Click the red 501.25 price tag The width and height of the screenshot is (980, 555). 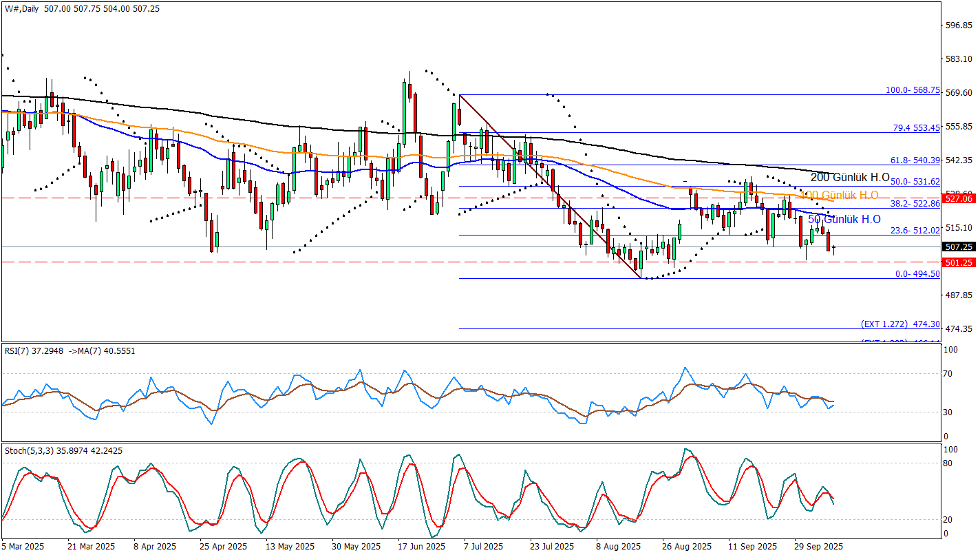coord(959,262)
